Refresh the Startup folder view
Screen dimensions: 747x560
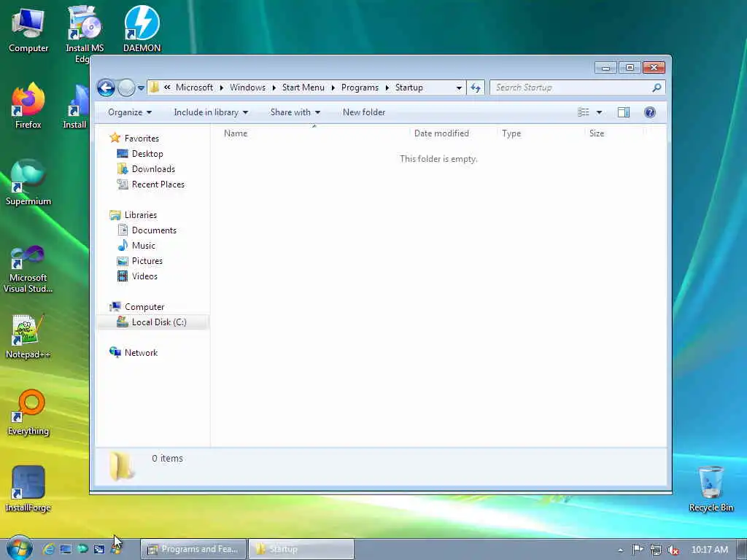tap(476, 87)
